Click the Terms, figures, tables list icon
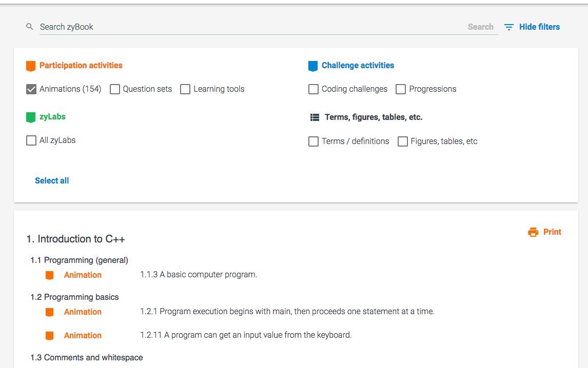The image size is (588, 368). point(315,117)
